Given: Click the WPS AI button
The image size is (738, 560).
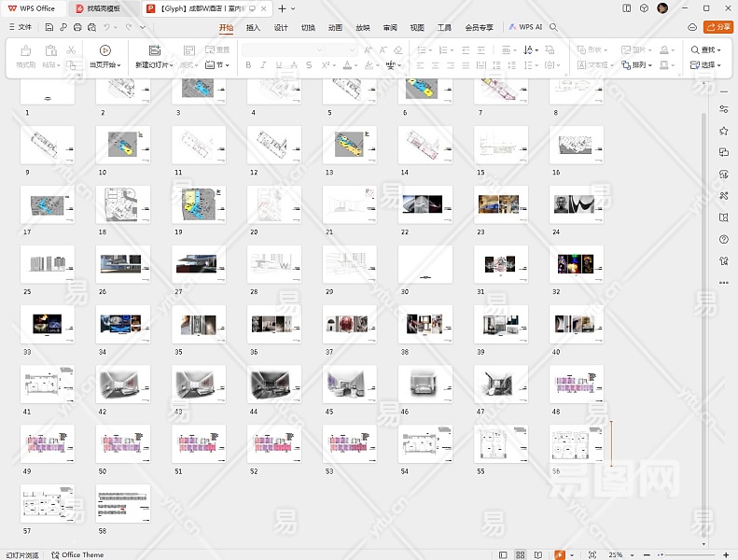Looking at the screenshot, I should tap(525, 27).
